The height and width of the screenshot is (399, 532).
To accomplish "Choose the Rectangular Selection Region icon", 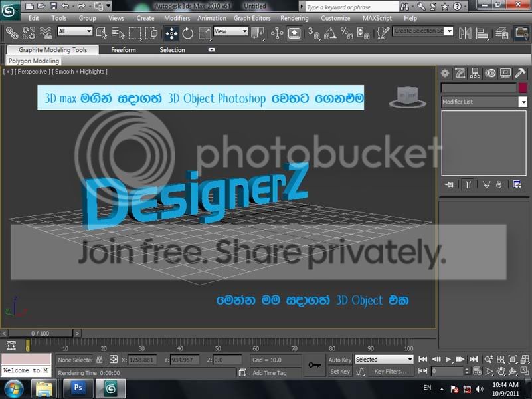I will pyautogui.click(x=135, y=33).
